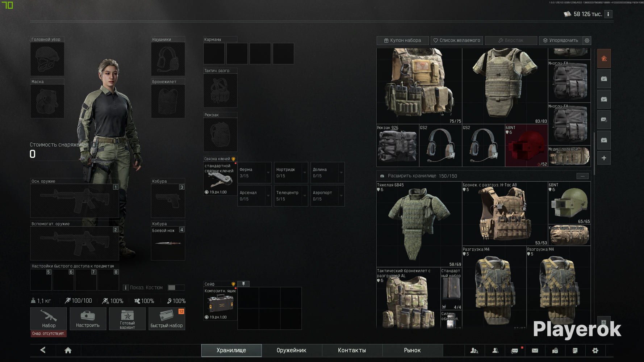Screen dimensions: 644x362
Task: Select the Бронеж. с разгруз. H-Tac A8 item
Action: [505, 214]
